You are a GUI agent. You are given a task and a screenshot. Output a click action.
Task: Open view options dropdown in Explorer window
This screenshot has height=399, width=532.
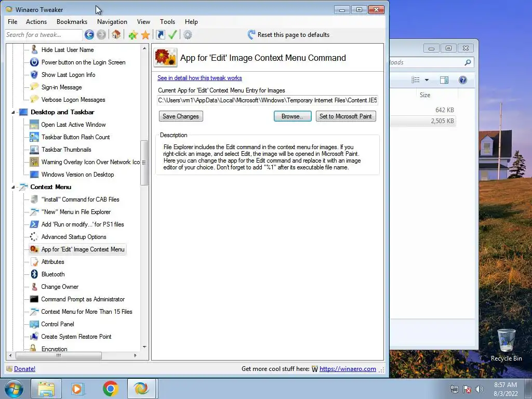tap(427, 80)
